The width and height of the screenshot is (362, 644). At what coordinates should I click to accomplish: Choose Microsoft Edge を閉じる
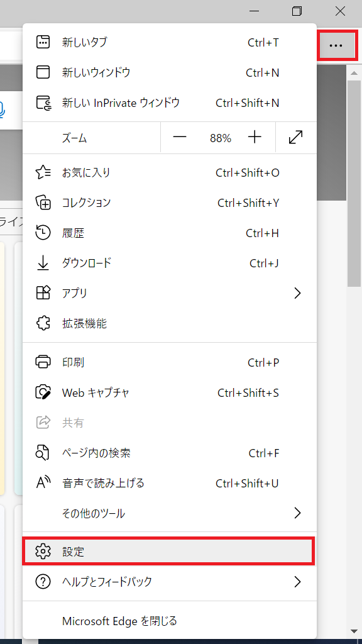[x=170, y=620]
